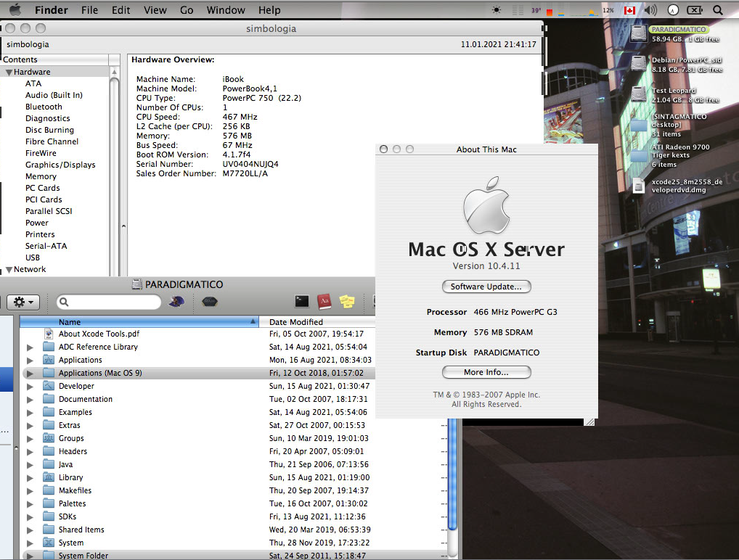Expand the Applications folder row
Screen dimensions: 739x560
(30, 361)
